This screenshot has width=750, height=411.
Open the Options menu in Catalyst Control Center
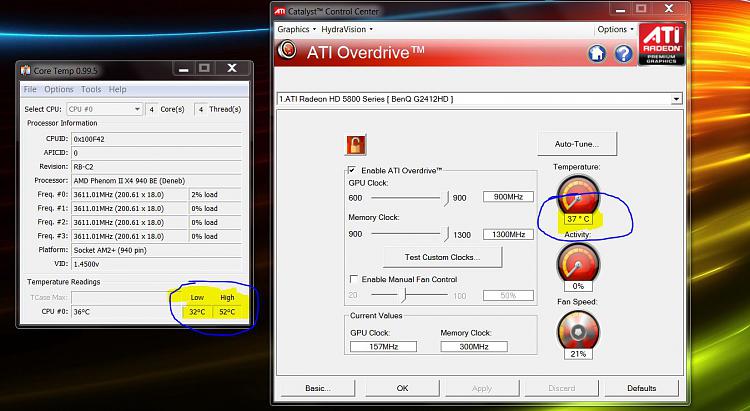[x=615, y=29]
